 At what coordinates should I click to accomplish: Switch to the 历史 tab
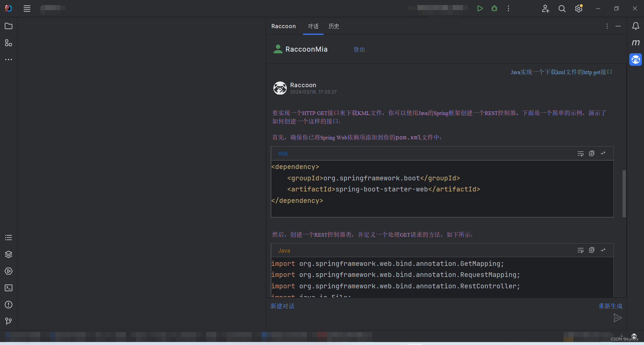pos(334,26)
